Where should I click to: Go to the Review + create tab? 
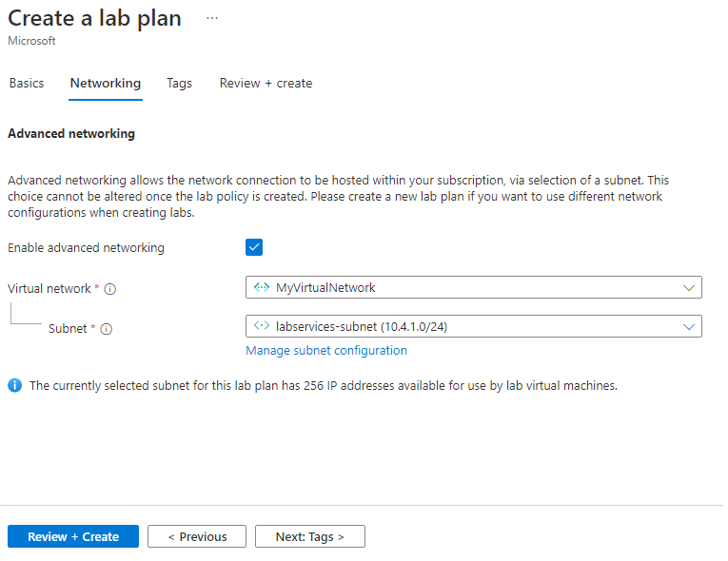tap(266, 83)
